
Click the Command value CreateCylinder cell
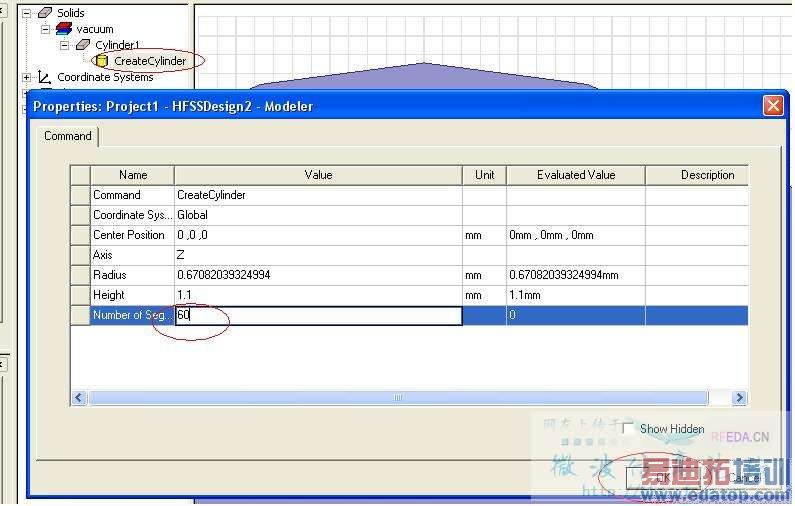click(x=318, y=195)
